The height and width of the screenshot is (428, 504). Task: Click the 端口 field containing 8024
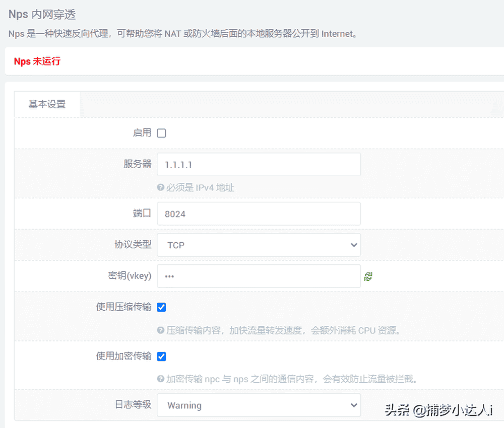[x=259, y=213]
